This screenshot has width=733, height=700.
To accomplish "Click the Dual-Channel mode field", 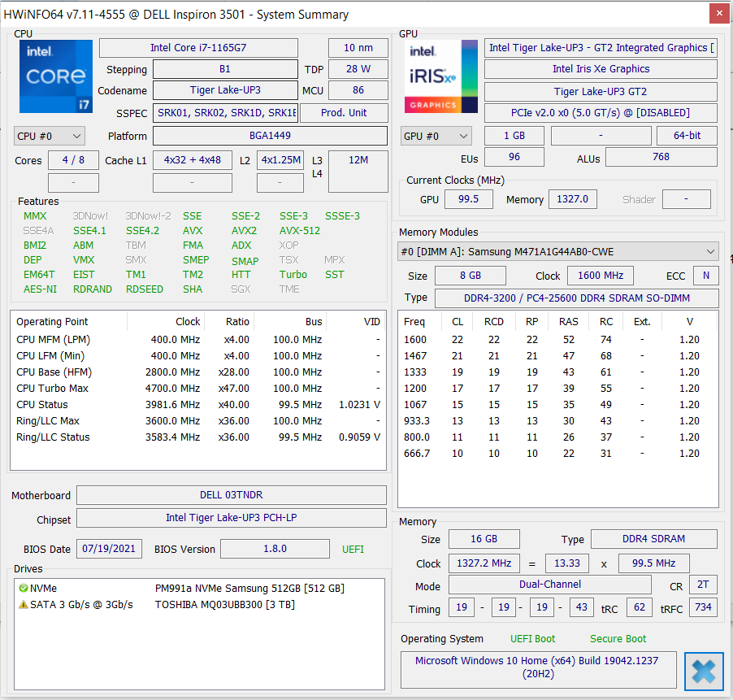I will tap(549, 585).
